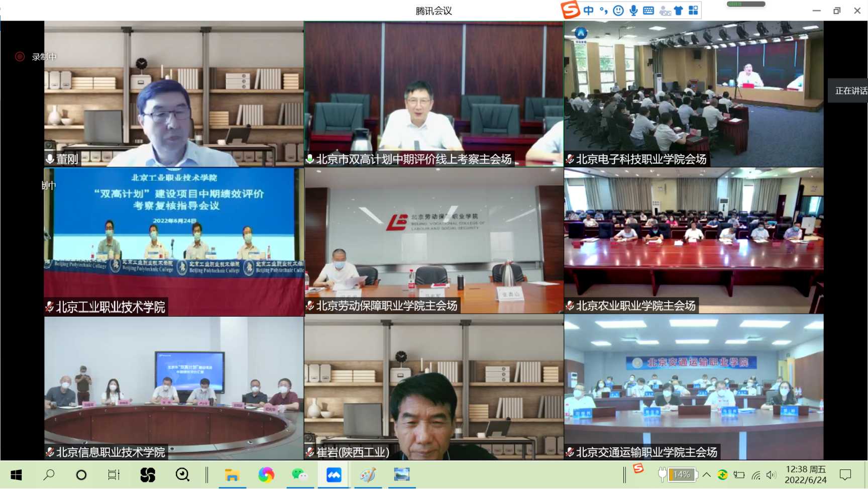The image size is (868, 489).
Task: Open Paint app from taskbar
Action: click(368, 475)
